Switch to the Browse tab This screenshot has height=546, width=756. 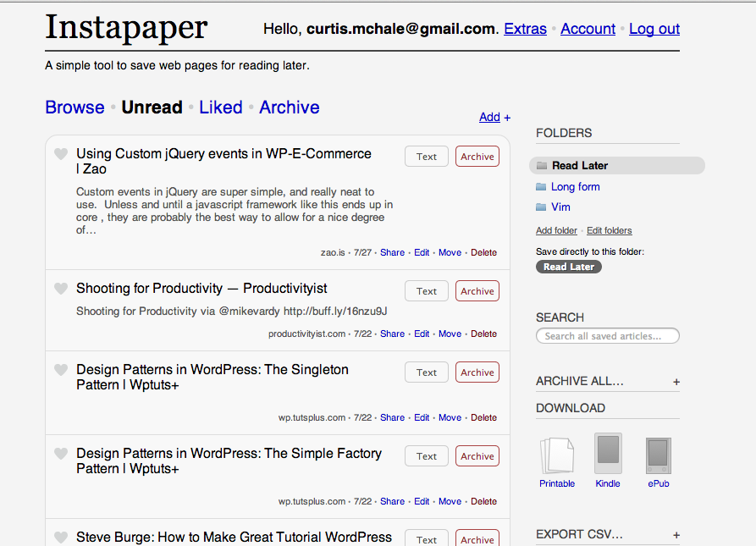74,108
